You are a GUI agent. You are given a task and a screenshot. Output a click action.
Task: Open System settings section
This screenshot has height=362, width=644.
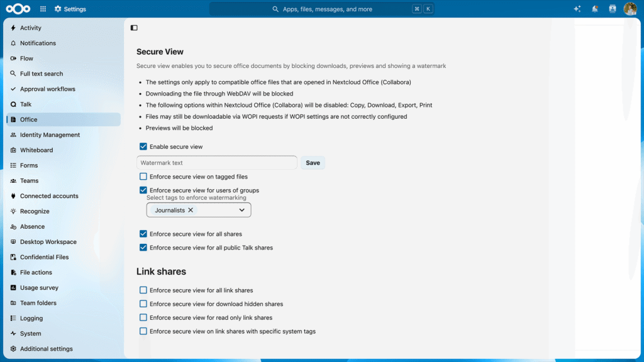64,333
